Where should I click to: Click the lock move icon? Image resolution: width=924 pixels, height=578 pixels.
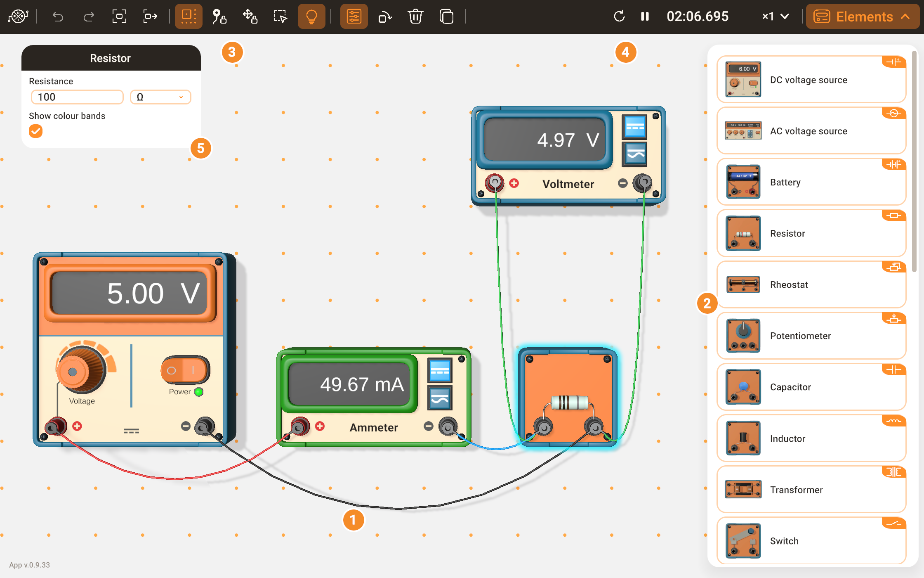250,17
